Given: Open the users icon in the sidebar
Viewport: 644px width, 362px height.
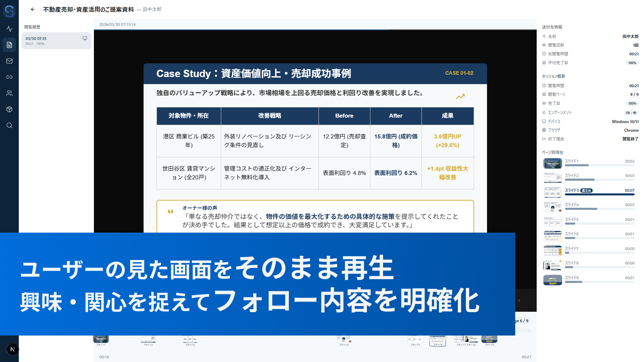Looking at the screenshot, I should [x=9, y=93].
